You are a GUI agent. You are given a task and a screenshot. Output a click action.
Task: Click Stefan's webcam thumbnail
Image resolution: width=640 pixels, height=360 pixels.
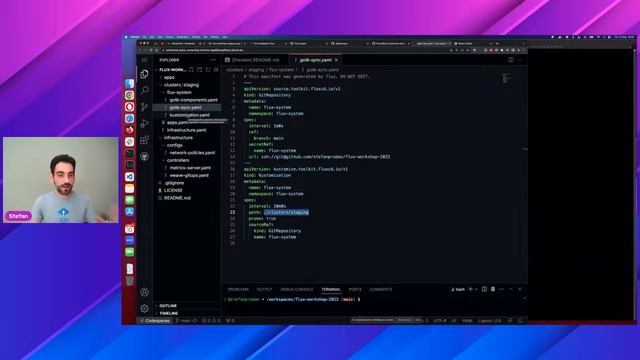tap(60, 180)
